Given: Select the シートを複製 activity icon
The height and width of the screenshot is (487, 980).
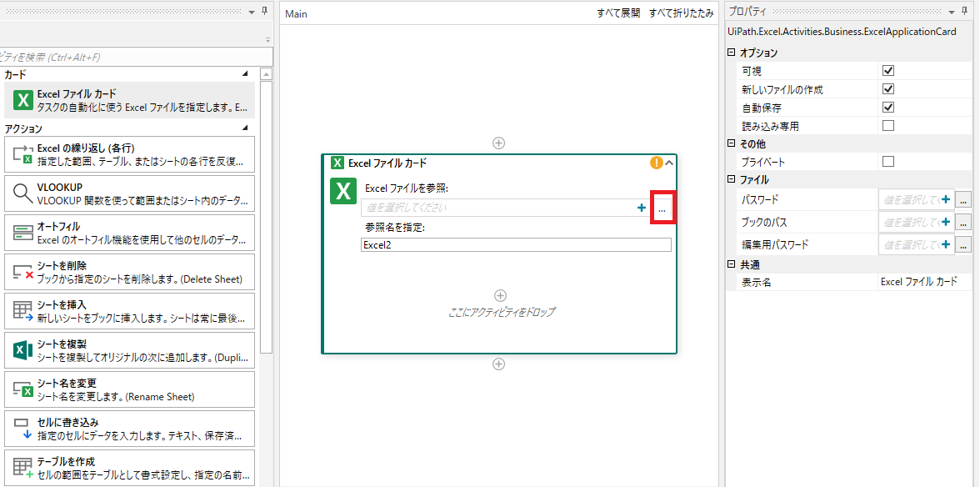Looking at the screenshot, I should [x=23, y=350].
